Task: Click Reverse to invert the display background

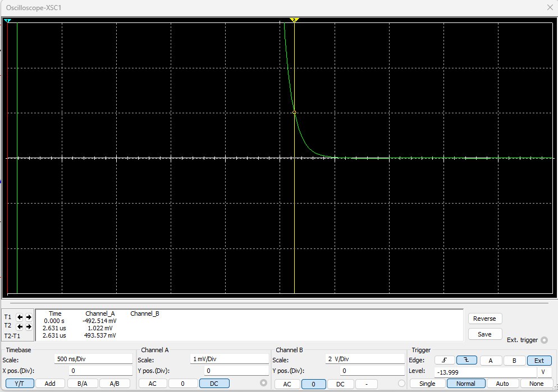Action: (x=484, y=319)
